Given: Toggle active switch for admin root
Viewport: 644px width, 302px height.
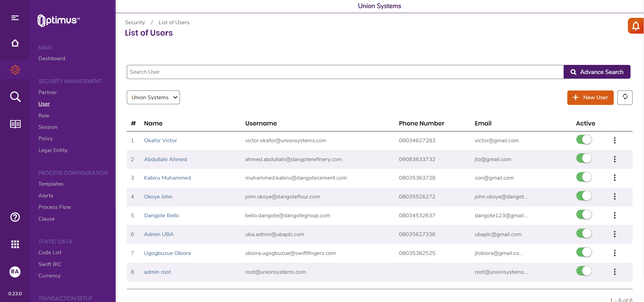Looking at the screenshot, I should tap(584, 271).
